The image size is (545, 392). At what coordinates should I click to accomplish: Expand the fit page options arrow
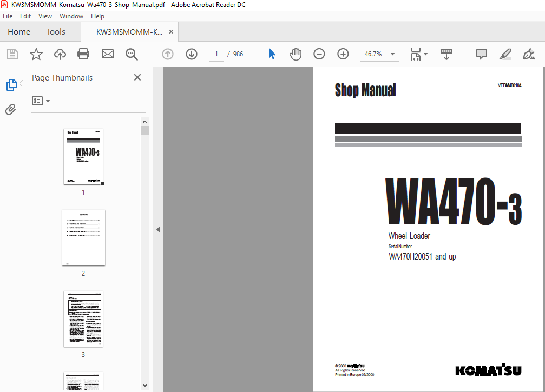pos(426,54)
